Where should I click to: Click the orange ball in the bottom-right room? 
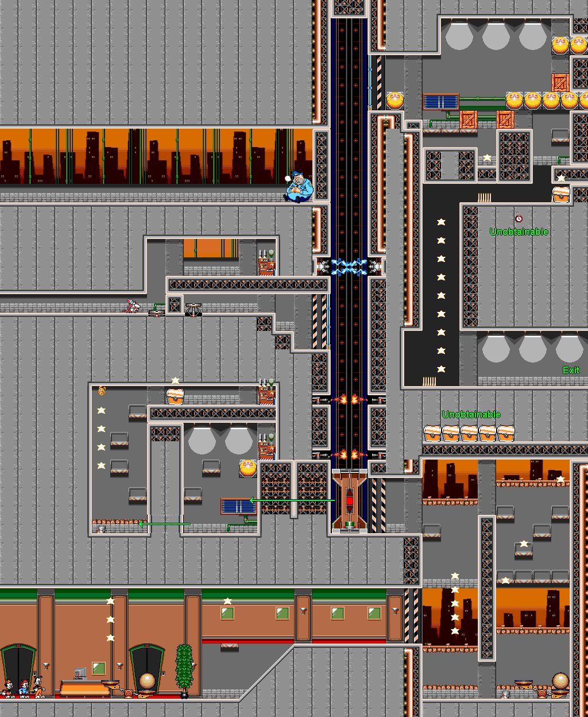560,681
